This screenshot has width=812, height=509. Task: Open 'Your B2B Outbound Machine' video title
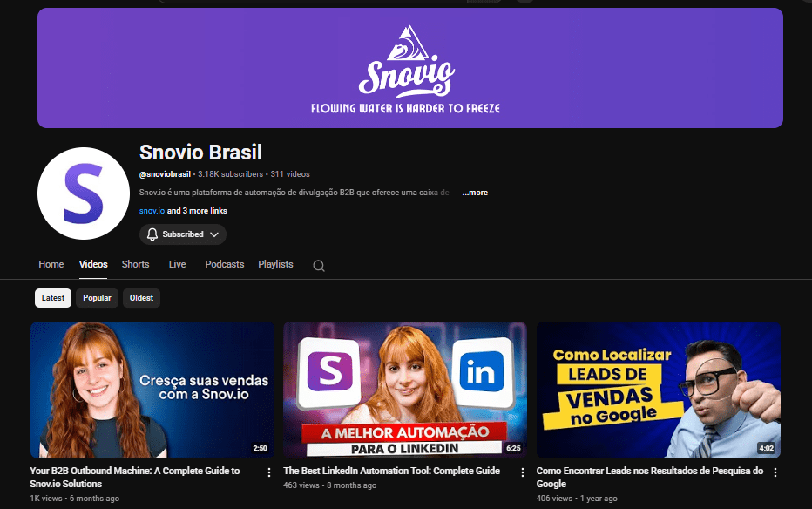tap(135, 477)
